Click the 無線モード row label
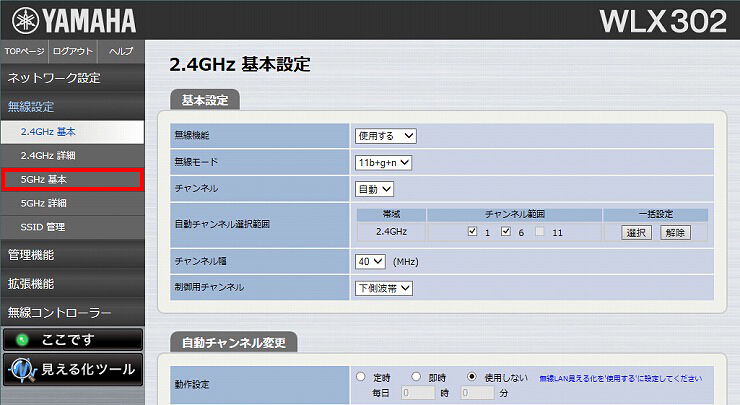This screenshot has width=740, height=405. pos(196,162)
